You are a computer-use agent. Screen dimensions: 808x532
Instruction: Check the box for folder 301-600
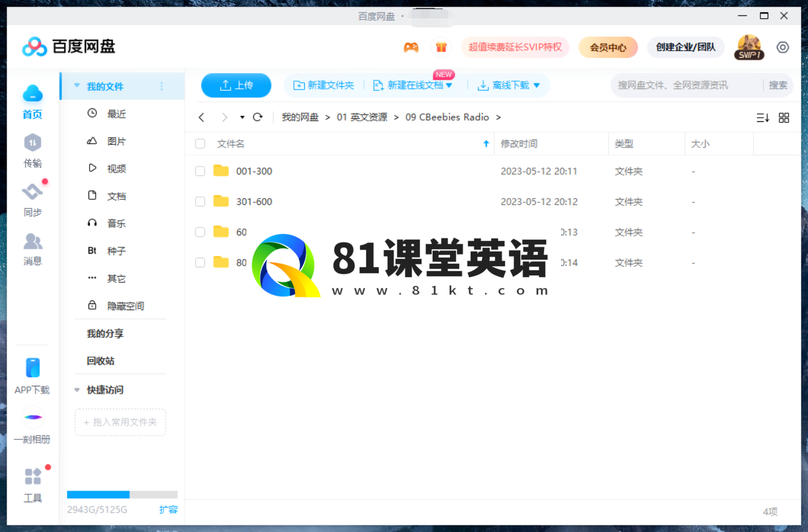tap(200, 202)
